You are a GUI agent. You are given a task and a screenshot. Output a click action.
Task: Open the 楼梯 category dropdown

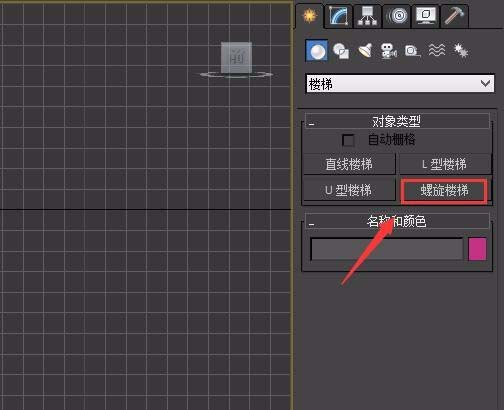pyautogui.click(x=400, y=83)
